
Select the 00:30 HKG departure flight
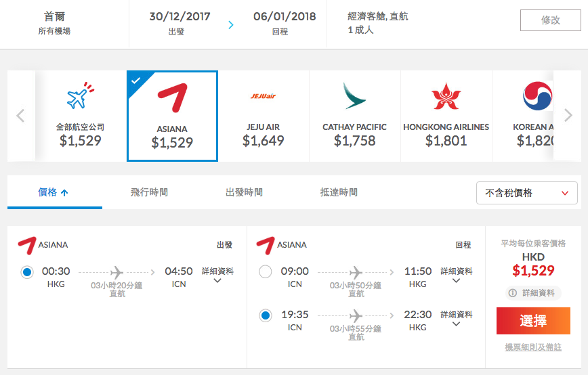pos(27,272)
